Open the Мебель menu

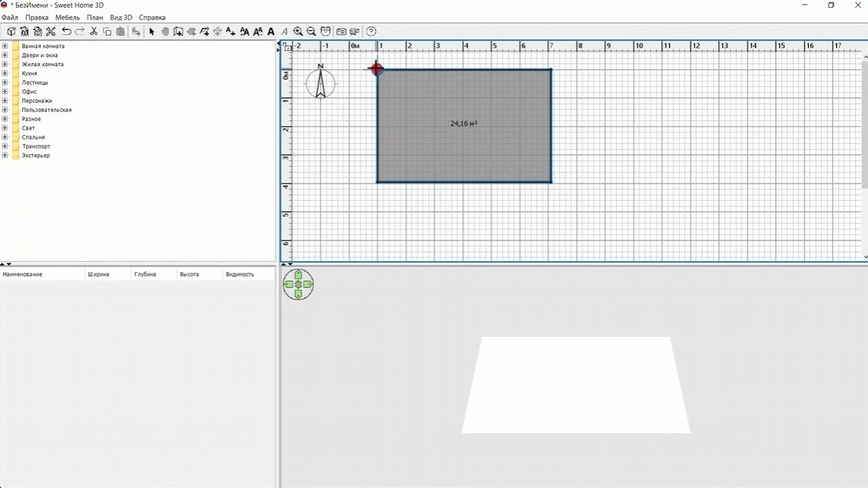(68, 17)
